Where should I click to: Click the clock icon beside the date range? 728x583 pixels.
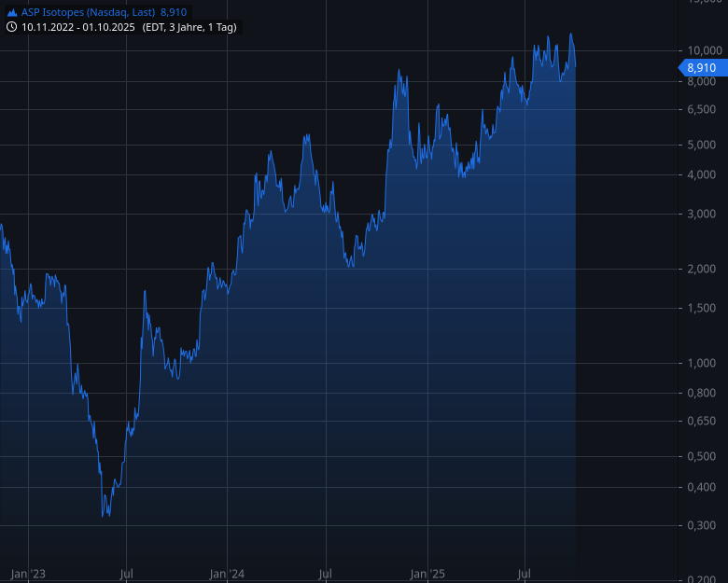pos(12,27)
